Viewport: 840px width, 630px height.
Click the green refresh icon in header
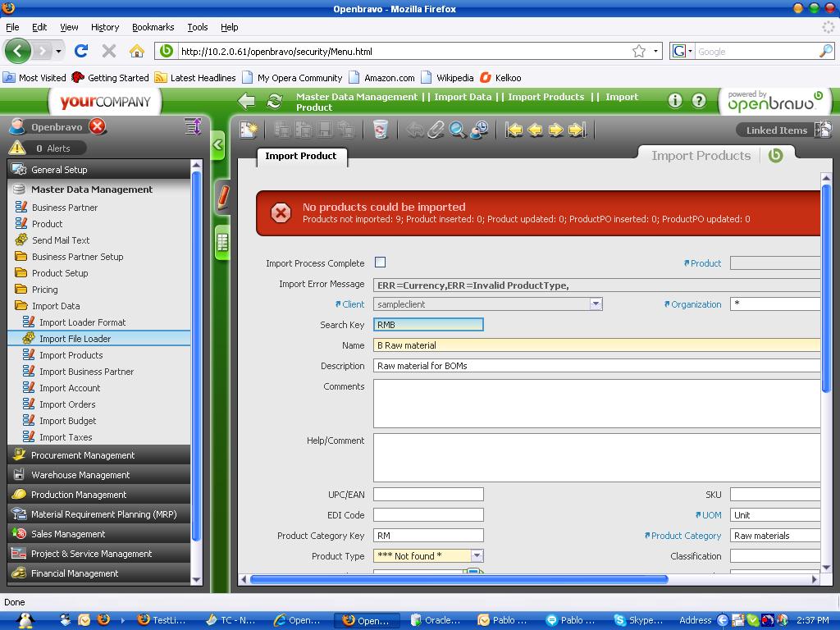(x=275, y=101)
